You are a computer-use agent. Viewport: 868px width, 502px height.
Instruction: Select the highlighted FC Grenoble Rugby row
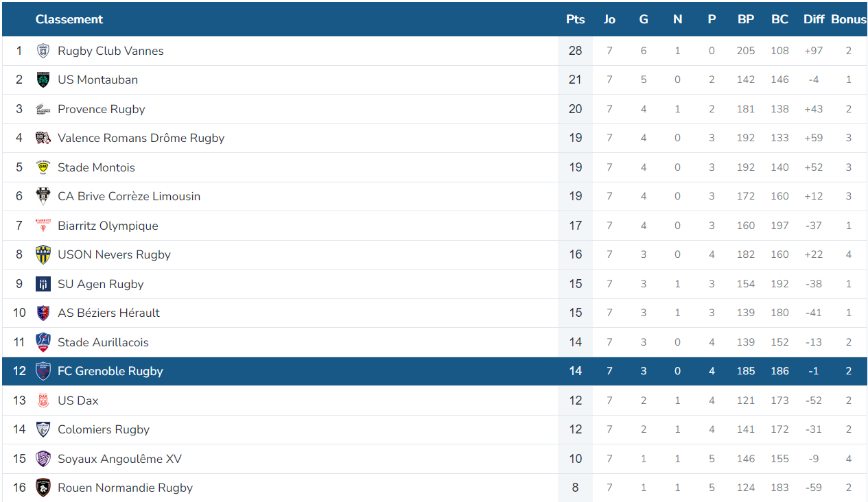click(434, 371)
